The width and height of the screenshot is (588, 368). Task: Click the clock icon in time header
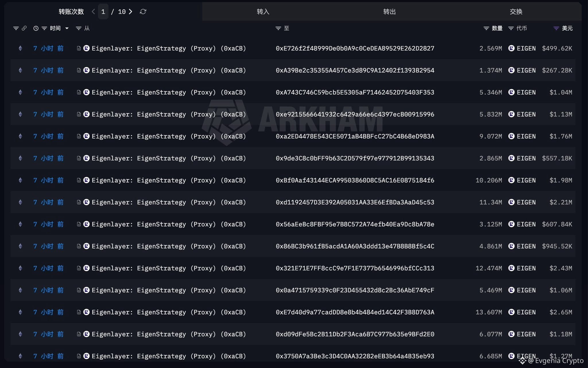(x=36, y=28)
